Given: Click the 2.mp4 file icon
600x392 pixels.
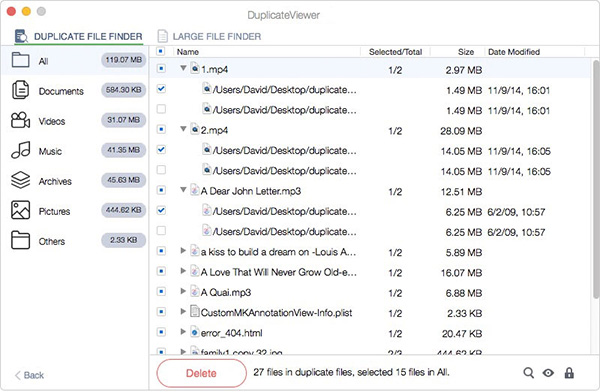Looking at the screenshot, I should coord(195,129).
